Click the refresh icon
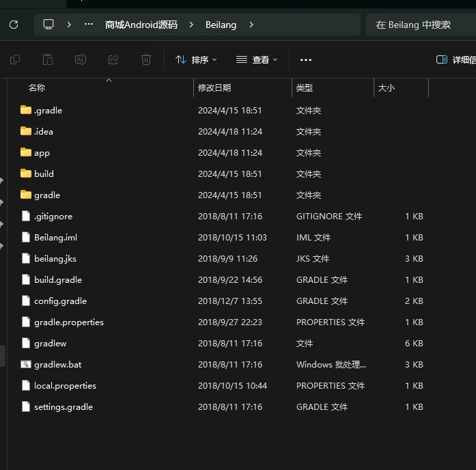 pyautogui.click(x=14, y=25)
